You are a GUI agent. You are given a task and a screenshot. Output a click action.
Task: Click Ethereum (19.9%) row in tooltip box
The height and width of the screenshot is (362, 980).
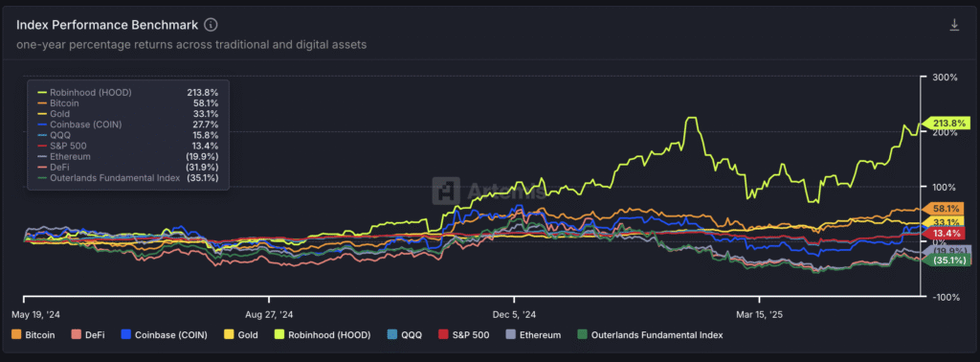click(128, 156)
